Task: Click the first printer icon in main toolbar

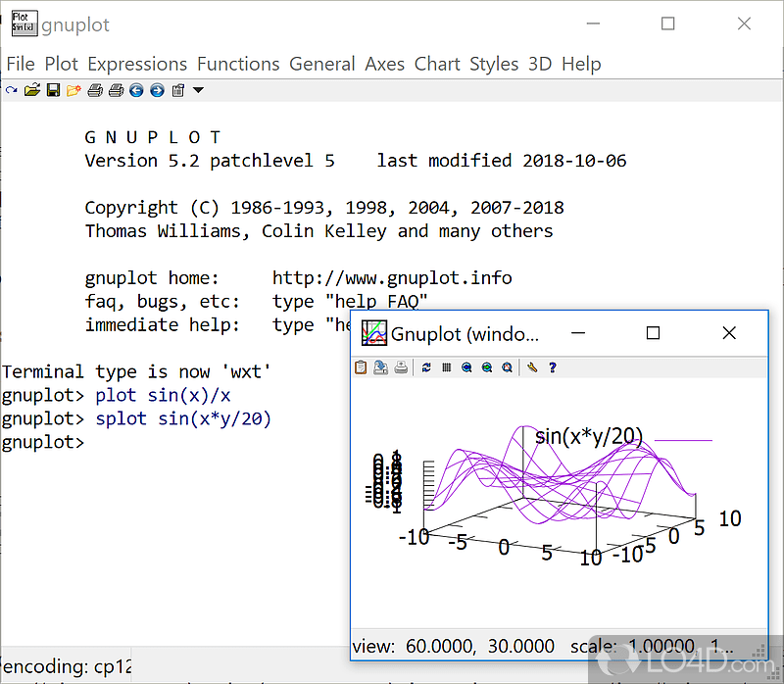Action: (95, 90)
